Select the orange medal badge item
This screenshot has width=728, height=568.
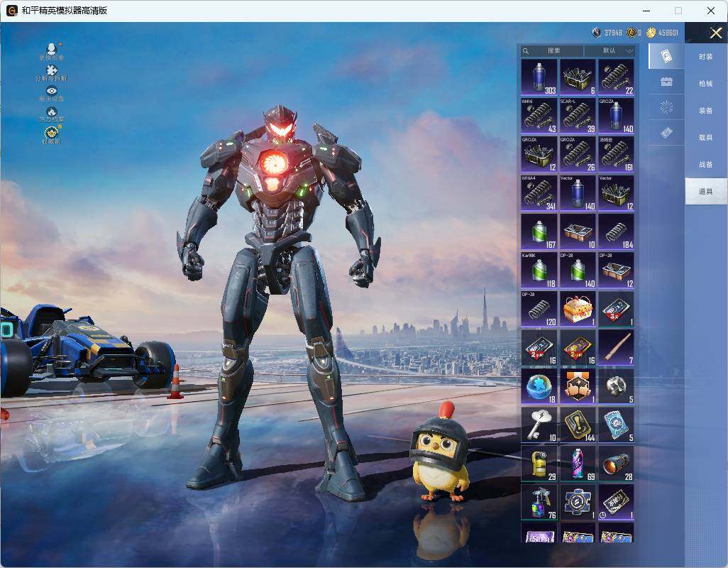(x=578, y=386)
